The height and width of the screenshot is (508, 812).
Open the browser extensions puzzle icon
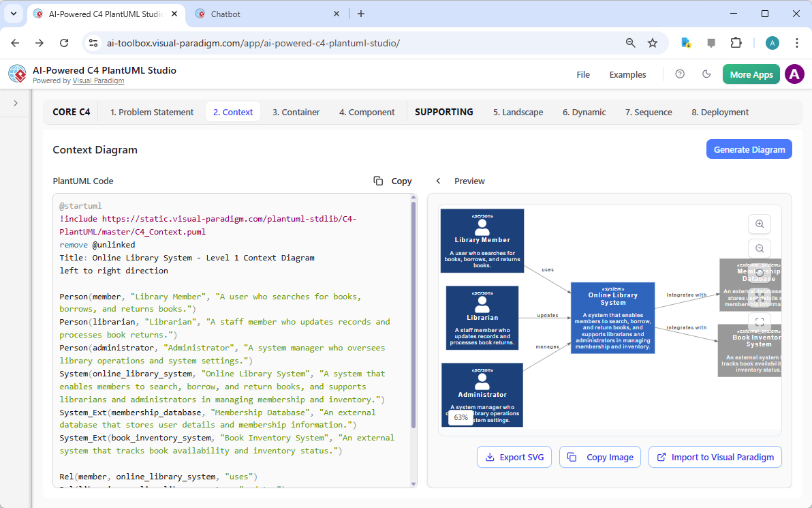coord(736,42)
